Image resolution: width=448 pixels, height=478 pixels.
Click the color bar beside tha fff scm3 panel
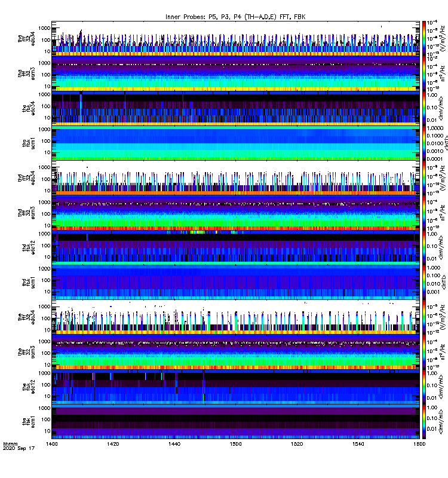click(x=424, y=73)
